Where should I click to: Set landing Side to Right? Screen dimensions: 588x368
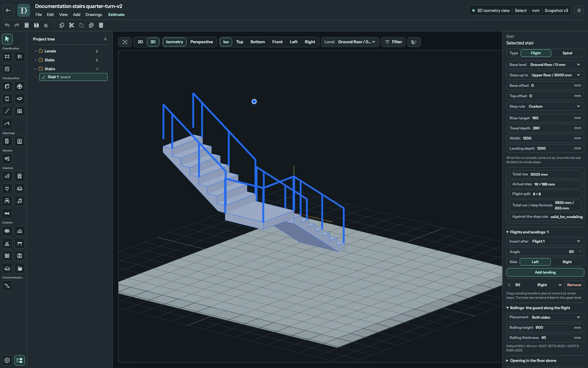(567, 262)
